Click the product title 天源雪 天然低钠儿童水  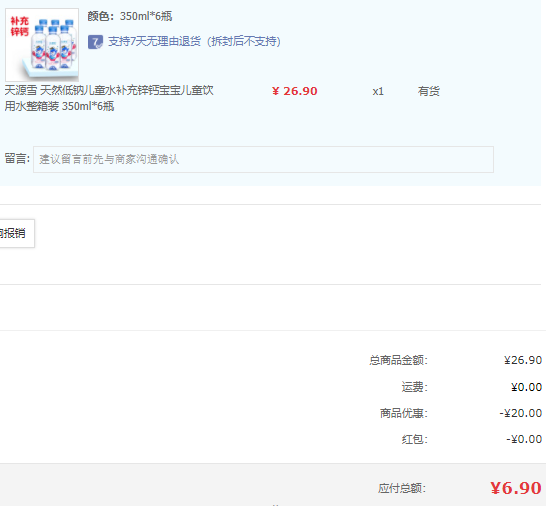point(109,98)
